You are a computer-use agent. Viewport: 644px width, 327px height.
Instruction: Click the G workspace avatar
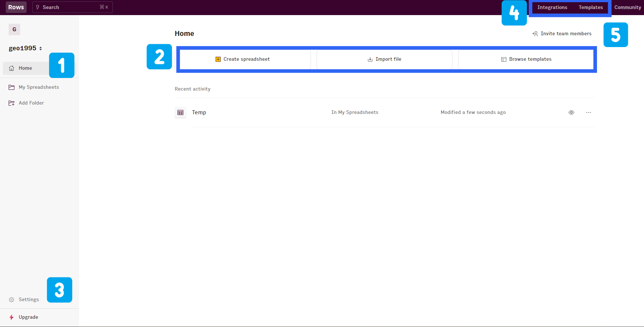tap(14, 29)
